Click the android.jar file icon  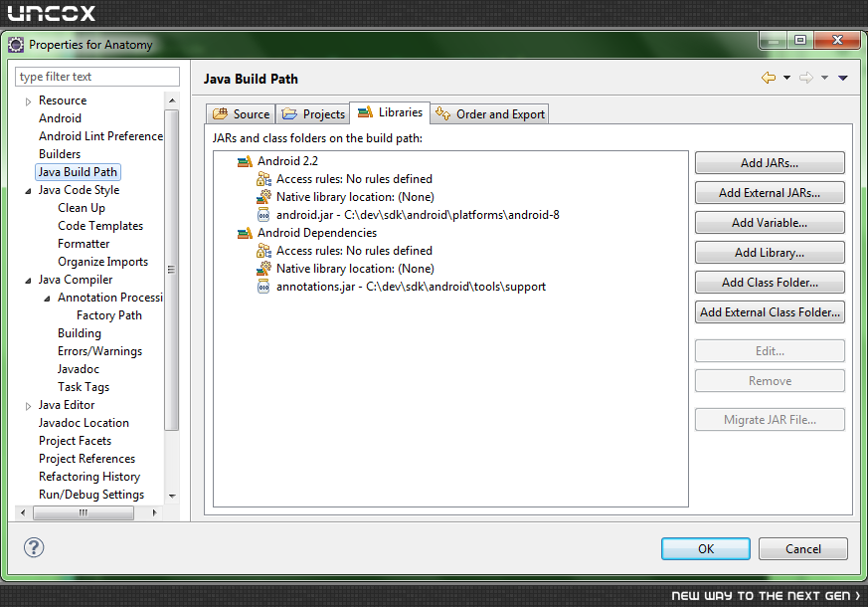[x=263, y=215]
